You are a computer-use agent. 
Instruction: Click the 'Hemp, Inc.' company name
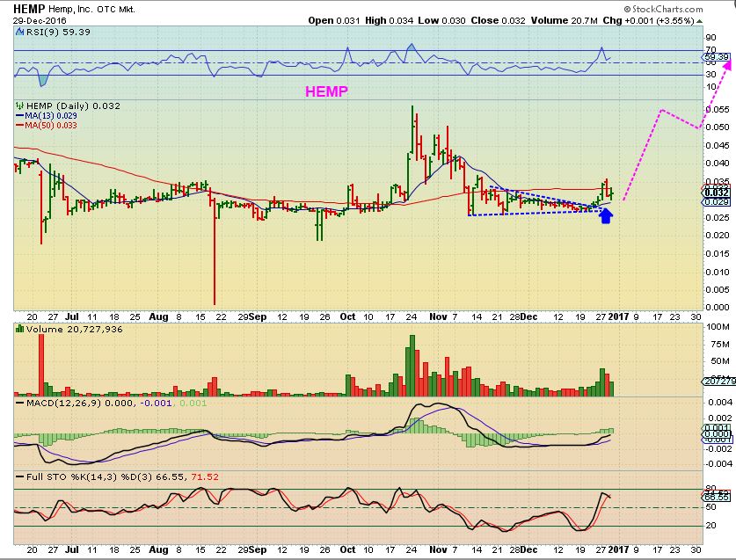click(x=70, y=10)
